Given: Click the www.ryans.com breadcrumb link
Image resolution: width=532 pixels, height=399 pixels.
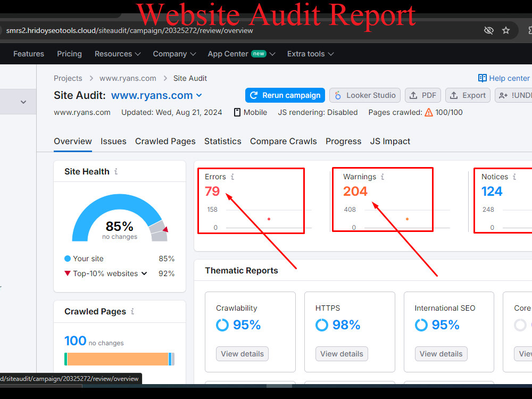Looking at the screenshot, I should tap(128, 78).
